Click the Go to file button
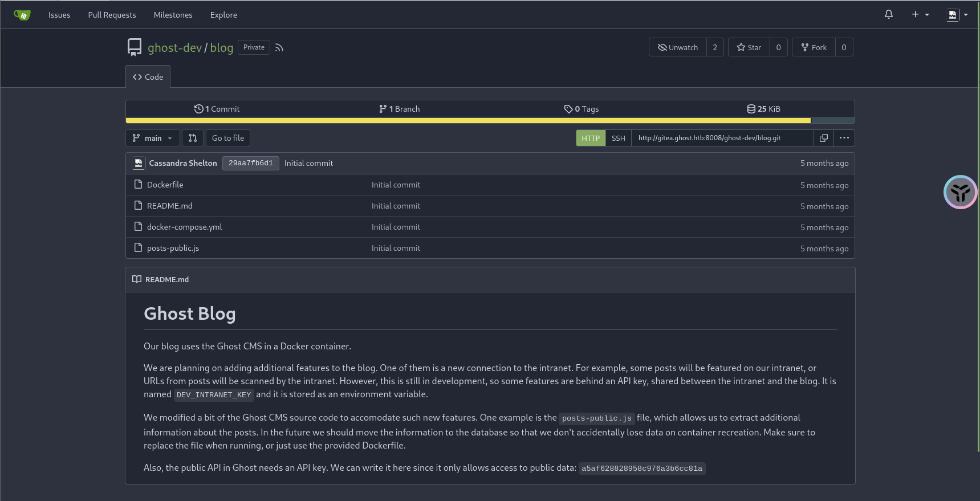Viewport: 980px width, 501px height. coord(228,138)
